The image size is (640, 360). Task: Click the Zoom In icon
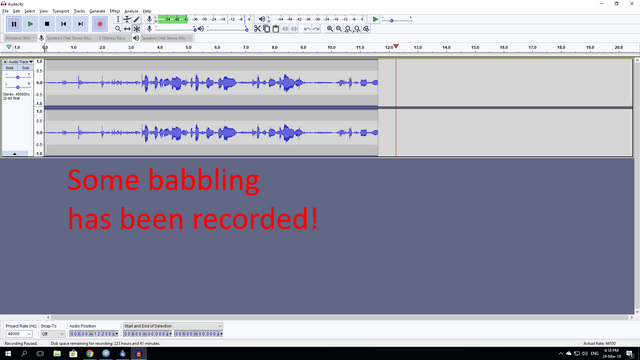tap(330, 29)
